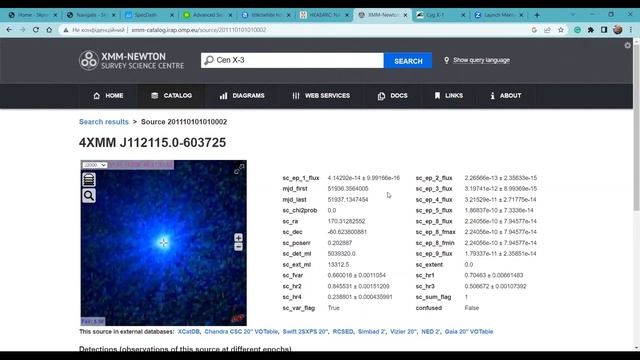Click the XMM-Newton Survey Science Centre logo
The height and width of the screenshot is (360, 640).
point(131,60)
